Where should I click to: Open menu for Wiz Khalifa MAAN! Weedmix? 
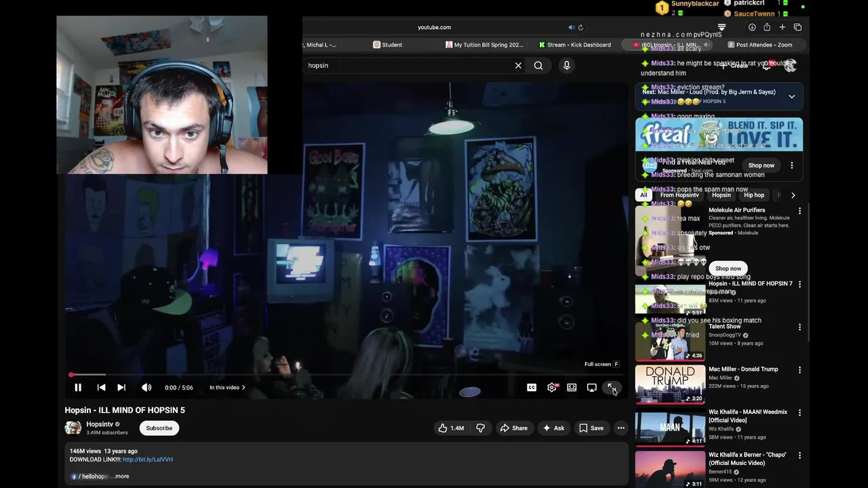click(800, 413)
